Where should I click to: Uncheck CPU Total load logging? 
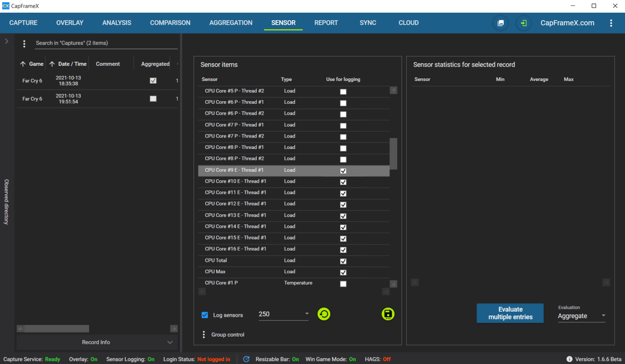coord(343,261)
